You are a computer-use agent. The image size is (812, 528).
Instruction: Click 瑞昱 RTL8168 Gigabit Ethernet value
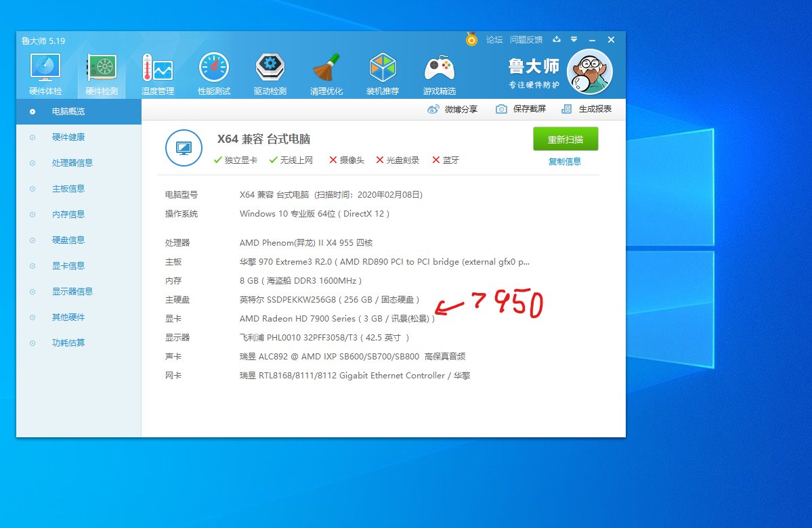tap(355, 376)
